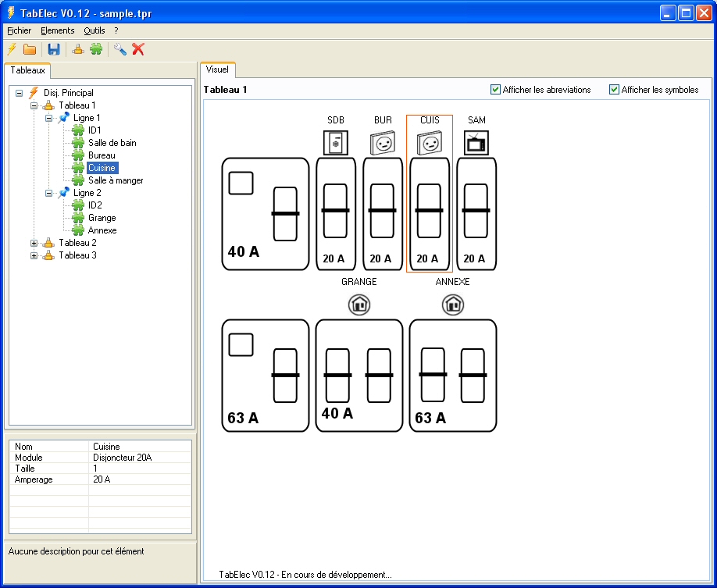Select the SAM television symbol icon
The width and height of the screenshot is (717, 588).
(x=476, y=142)
